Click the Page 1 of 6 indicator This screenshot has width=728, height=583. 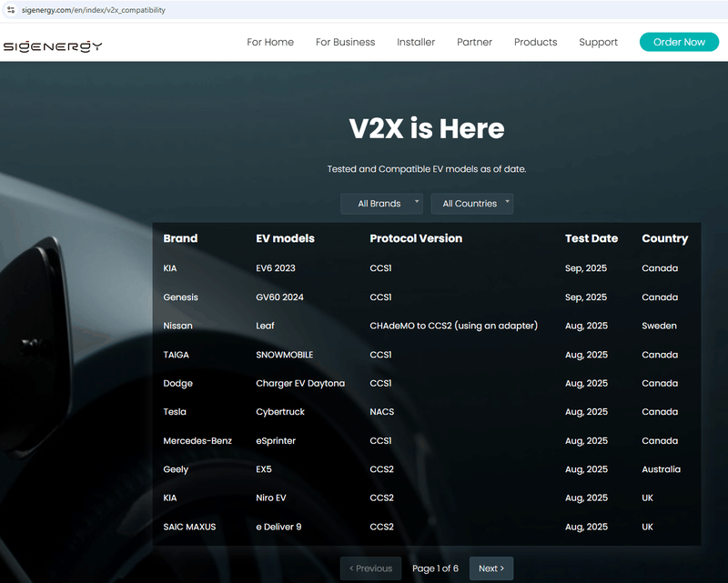coord(435,568)
